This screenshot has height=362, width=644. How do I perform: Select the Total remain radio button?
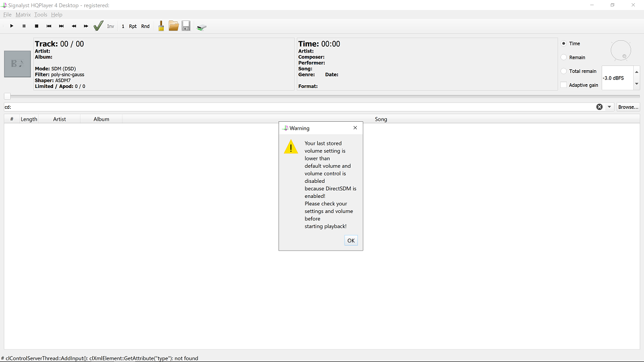[563, 71]
